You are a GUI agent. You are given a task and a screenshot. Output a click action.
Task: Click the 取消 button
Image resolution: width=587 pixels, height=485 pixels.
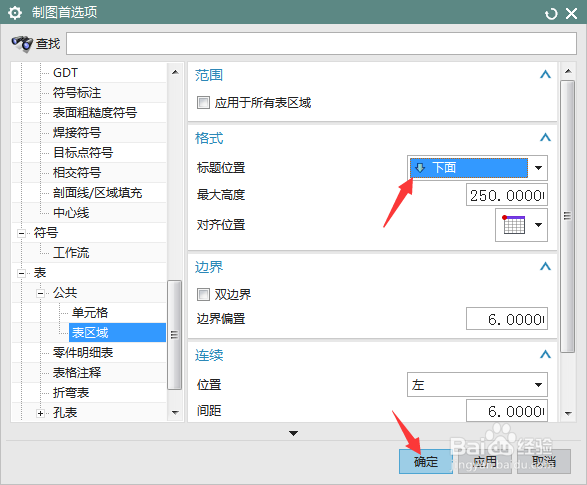pos(544,461)
